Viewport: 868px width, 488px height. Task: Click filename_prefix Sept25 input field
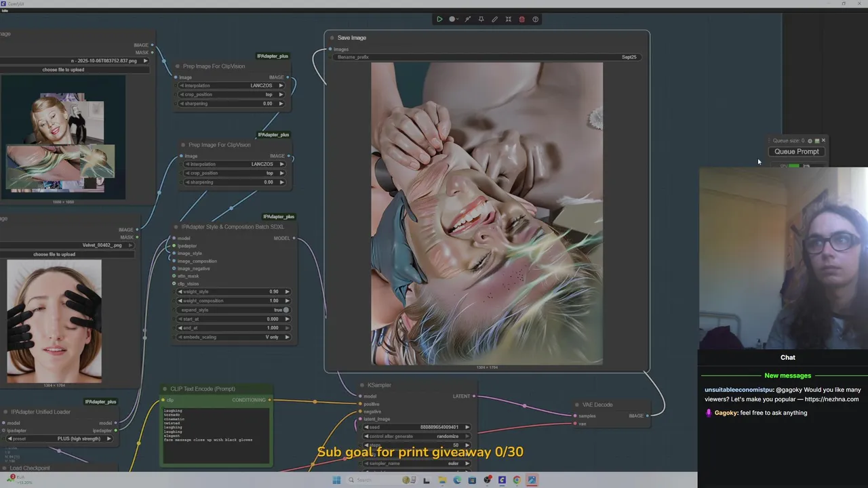tap(486, 57)
